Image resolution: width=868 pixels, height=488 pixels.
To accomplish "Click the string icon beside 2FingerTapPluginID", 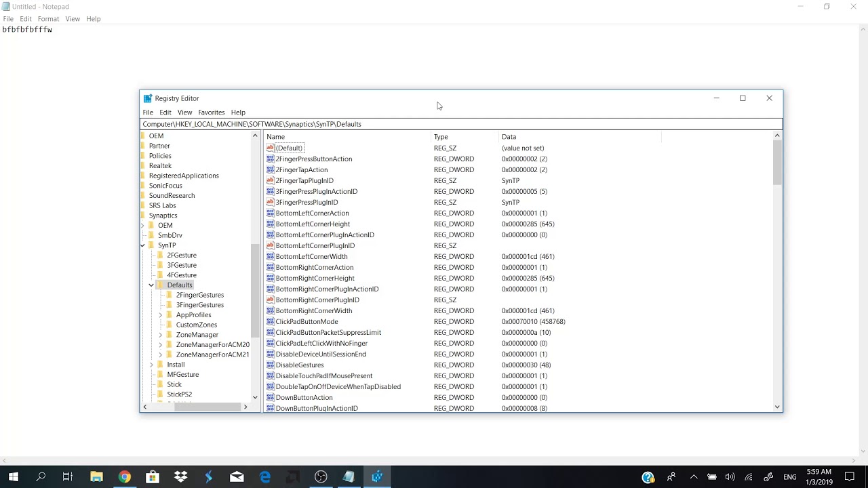I will pyautogui.click(x=270, y=180).
